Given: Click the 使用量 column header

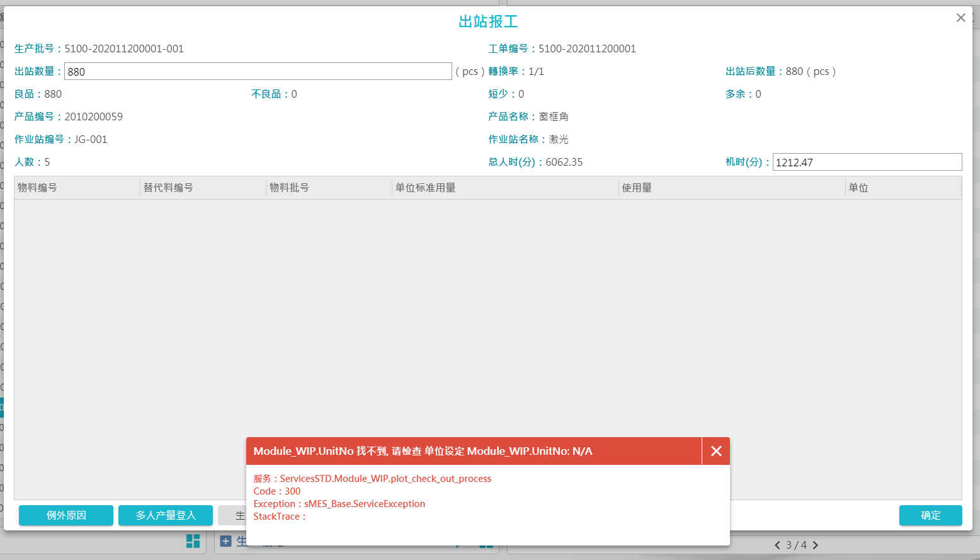Looking at the screenshot, I should point(732,188).
